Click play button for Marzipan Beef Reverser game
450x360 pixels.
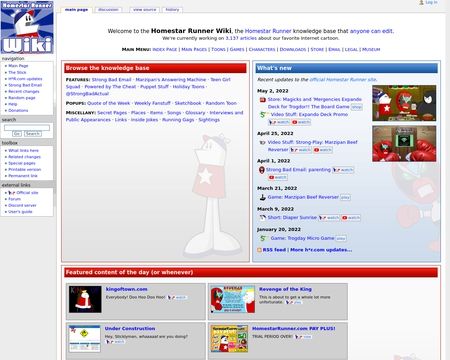(x=345, y=197)
